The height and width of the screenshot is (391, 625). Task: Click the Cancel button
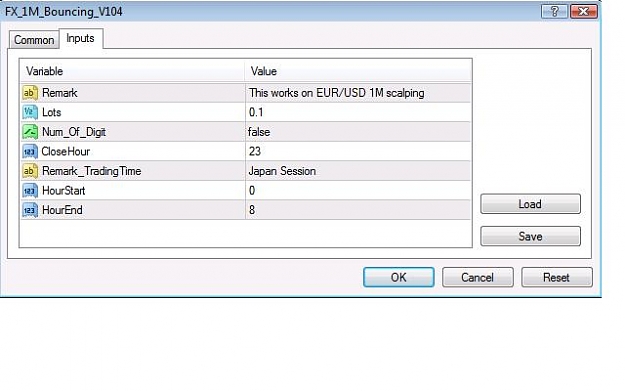coord(478,277)
